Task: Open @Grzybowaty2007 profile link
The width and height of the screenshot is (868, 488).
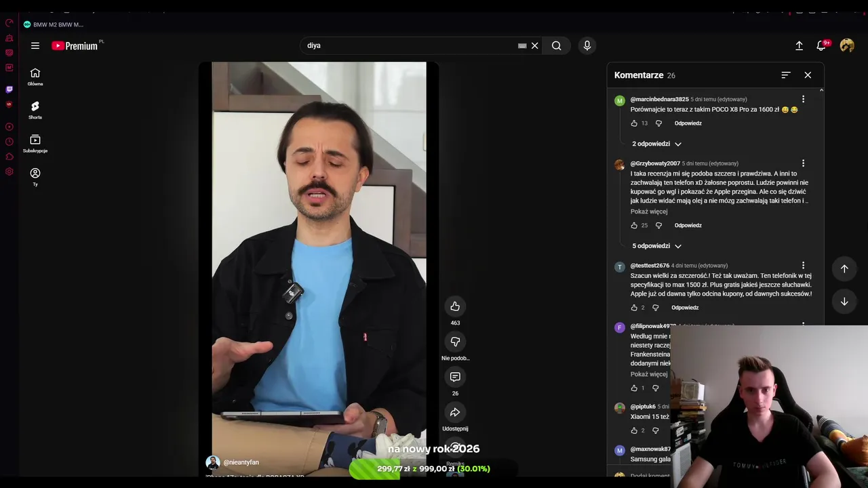Action: 655,163
